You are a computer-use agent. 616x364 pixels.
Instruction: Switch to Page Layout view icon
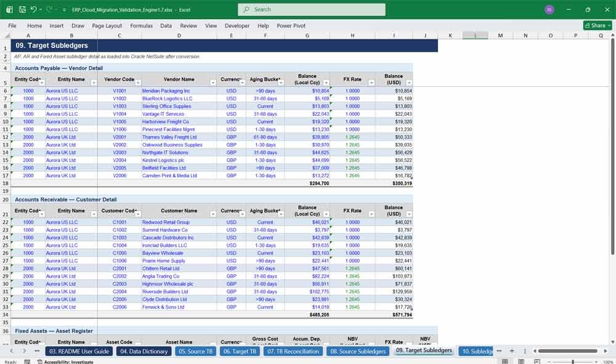click(x=521, y=362)
